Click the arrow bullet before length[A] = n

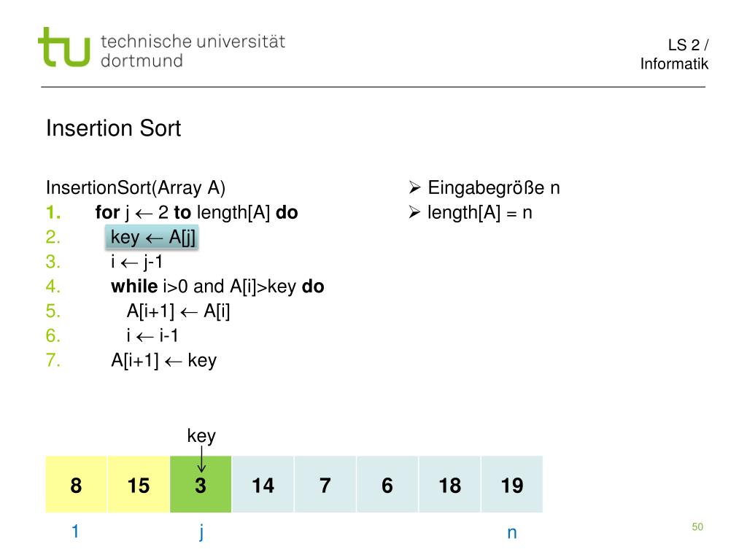coord(414,212)
